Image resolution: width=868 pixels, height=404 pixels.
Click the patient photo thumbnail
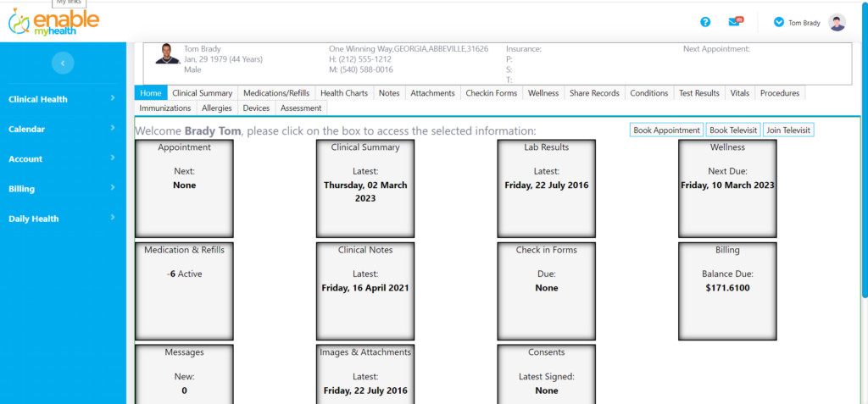coord(168,54)
